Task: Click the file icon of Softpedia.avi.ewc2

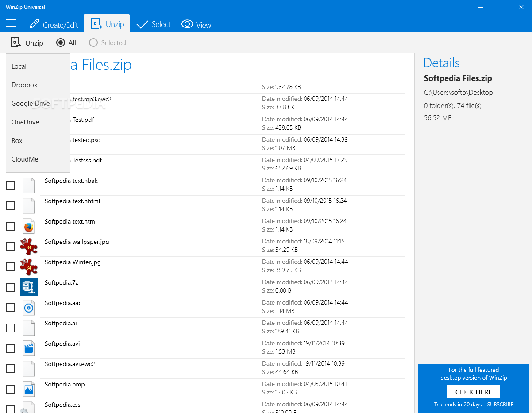Action: tap(29, 369)
